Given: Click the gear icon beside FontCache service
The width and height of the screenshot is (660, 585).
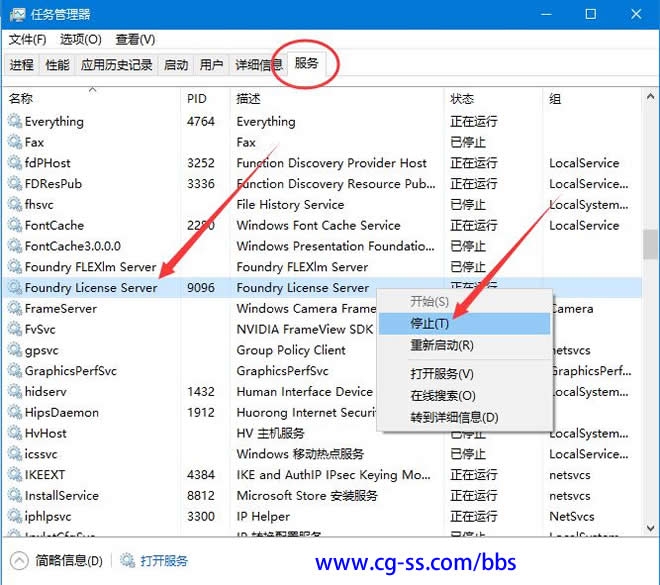Looking at the screenshot, I should pyautogui.click(x=14, y=226).
